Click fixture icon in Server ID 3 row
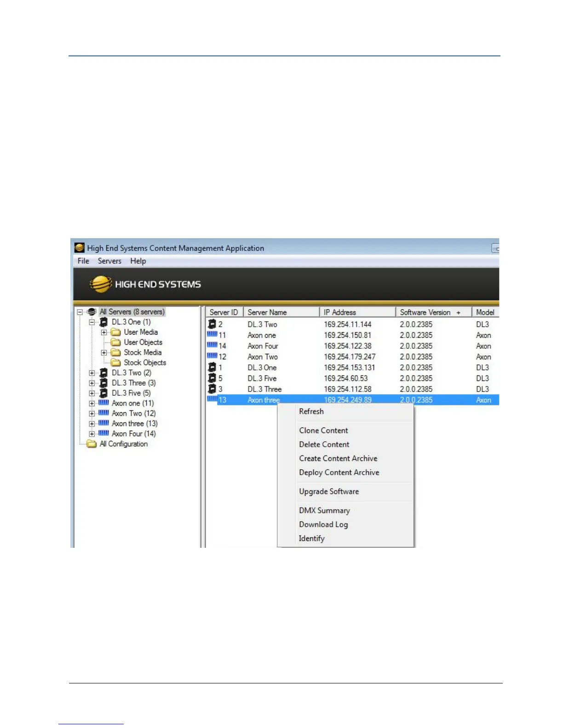 [212, 389]
